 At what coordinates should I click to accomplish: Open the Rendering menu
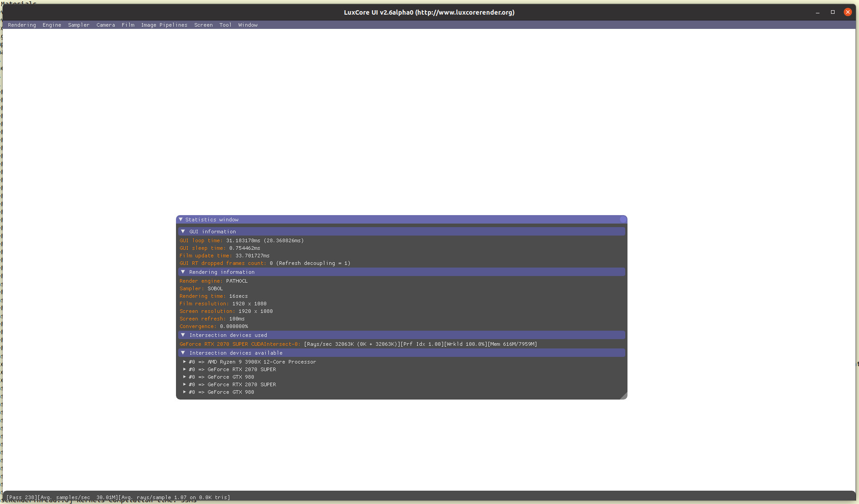(x=22, y=25)
